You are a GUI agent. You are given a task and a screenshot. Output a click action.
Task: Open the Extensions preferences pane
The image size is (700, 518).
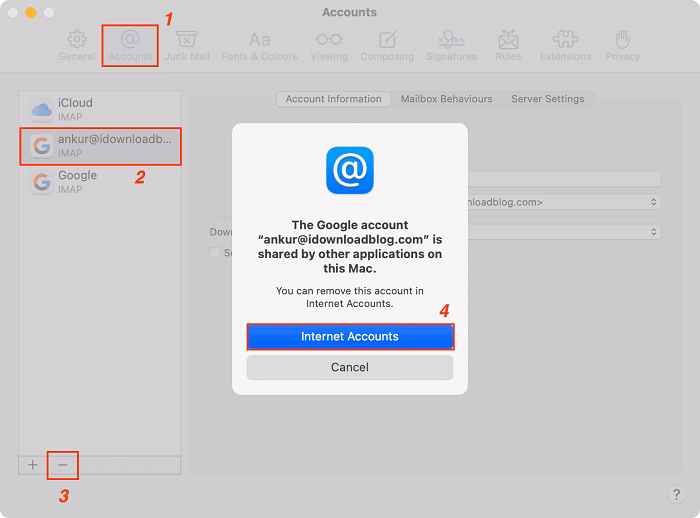click(x=566, y=46)
